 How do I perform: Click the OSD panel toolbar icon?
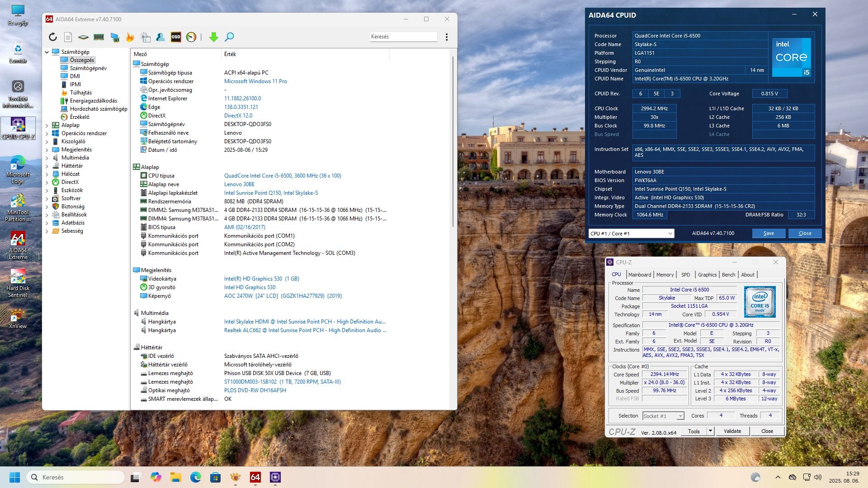click(x=175, y=37)
